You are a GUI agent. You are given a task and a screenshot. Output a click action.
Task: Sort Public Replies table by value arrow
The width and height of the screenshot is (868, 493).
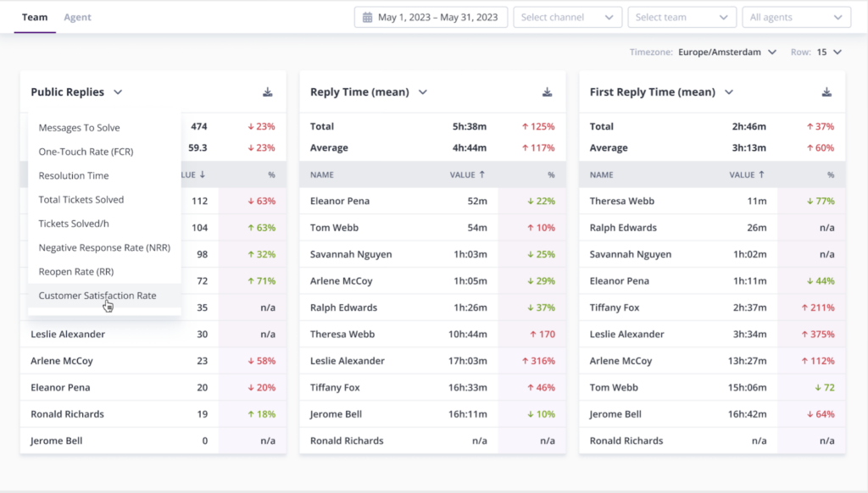pos(203,174)
